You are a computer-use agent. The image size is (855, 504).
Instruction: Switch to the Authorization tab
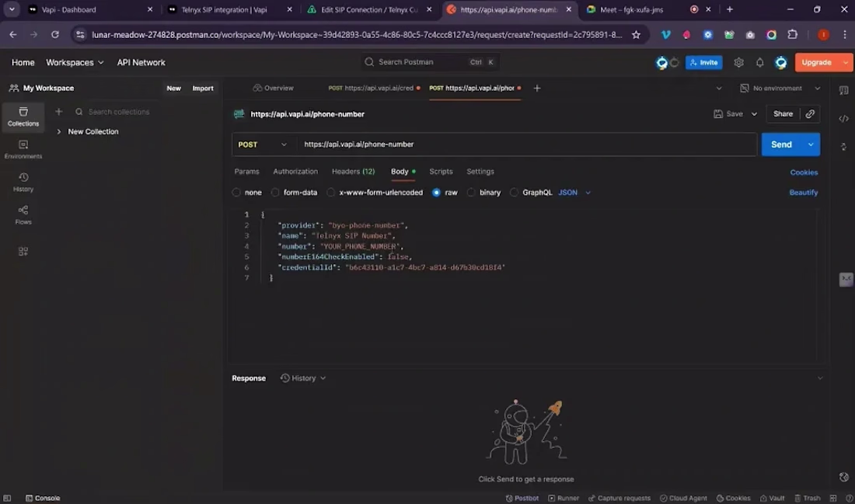[295, 171]
